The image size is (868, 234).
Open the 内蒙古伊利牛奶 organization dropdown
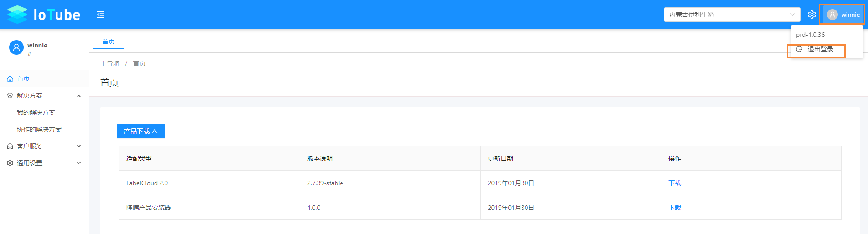coord(732,15)
